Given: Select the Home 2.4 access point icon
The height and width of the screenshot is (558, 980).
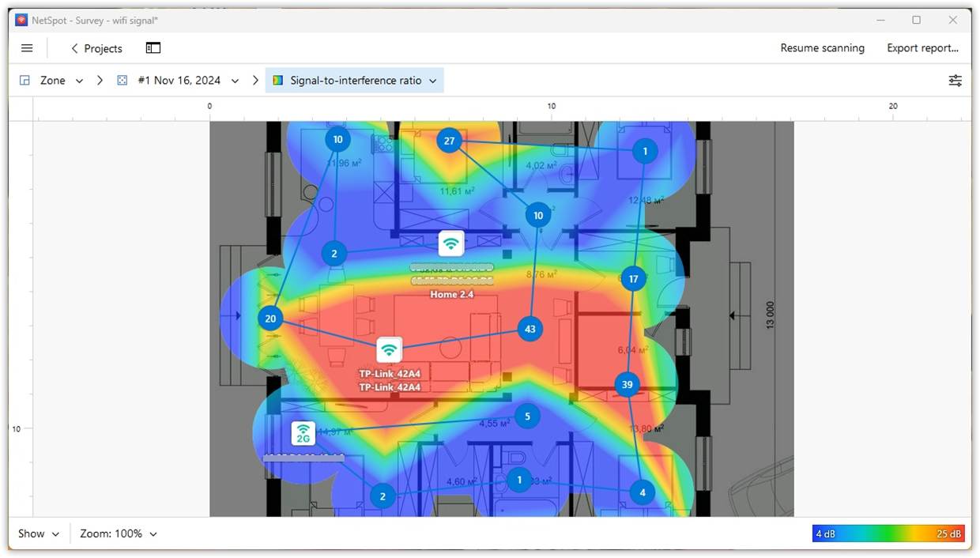Looking at the screenshot, I should click(450, 243).
